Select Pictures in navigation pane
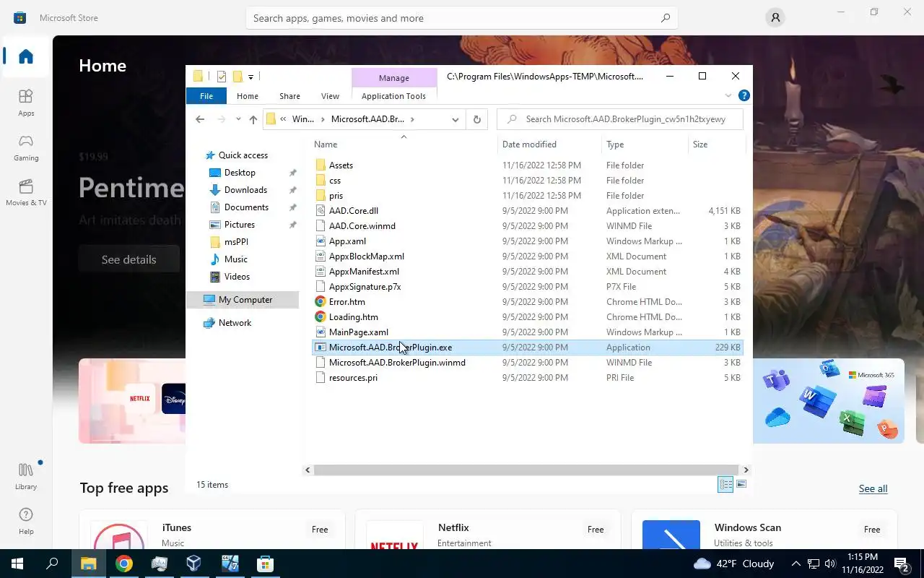Viewport: 924px width, 578px height. coord(239,225)
